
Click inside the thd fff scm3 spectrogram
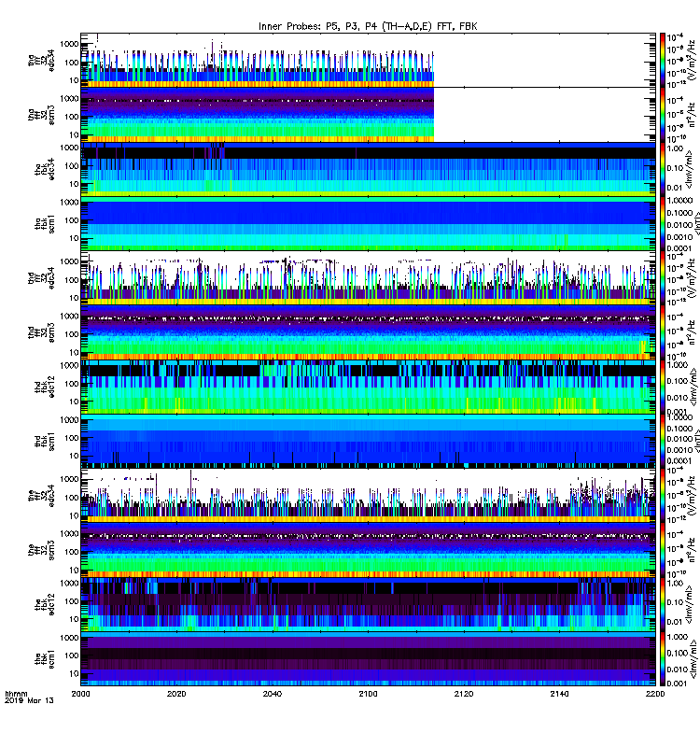tap(368, 332)
